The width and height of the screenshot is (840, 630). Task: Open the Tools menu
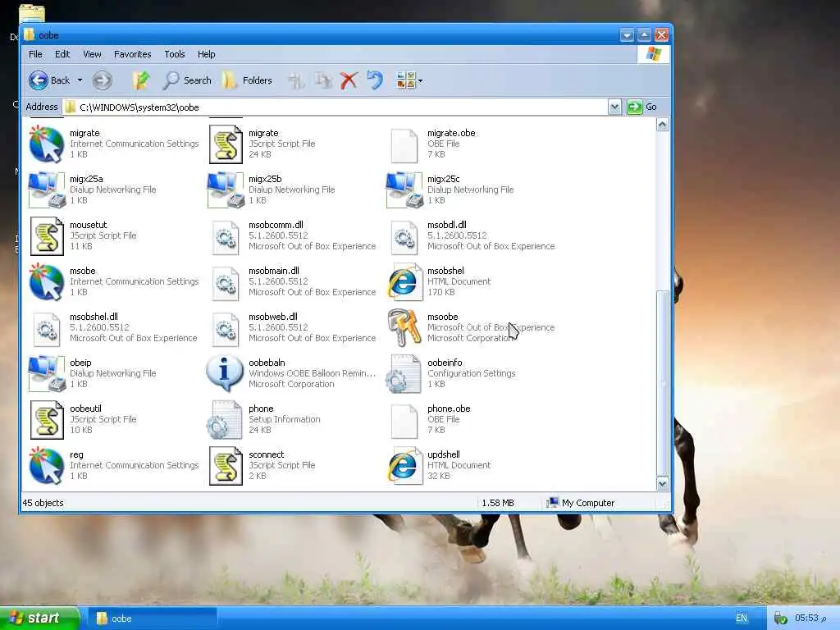coord(175,54)
